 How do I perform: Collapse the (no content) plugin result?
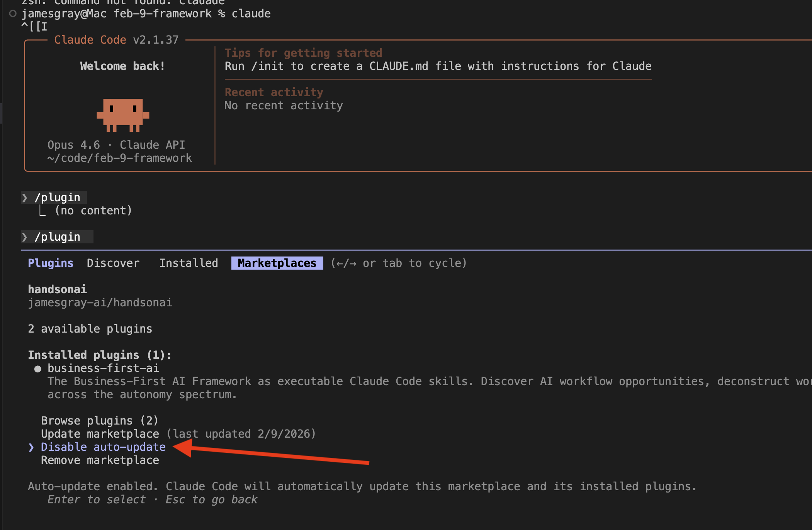pyautogui.click(x=93, y=210)
